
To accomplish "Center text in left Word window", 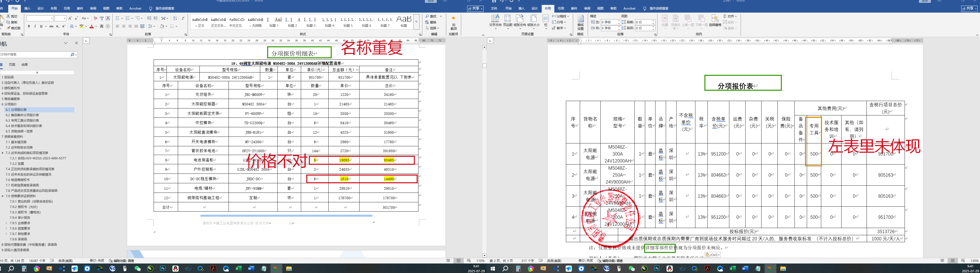I will coord(124,26).
